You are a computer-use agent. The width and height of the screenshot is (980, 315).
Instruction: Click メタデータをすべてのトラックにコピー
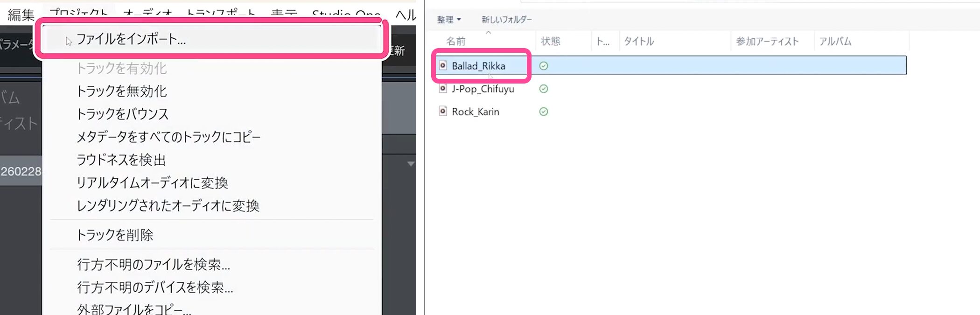click(x=168, y=137)
